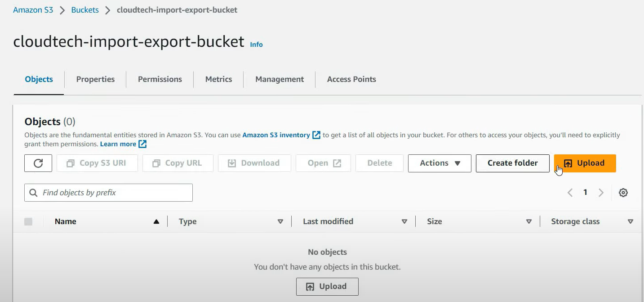Focus the Find objects by prefix field
The width and height of the screenshot is (644, 302).
(108, 193)
